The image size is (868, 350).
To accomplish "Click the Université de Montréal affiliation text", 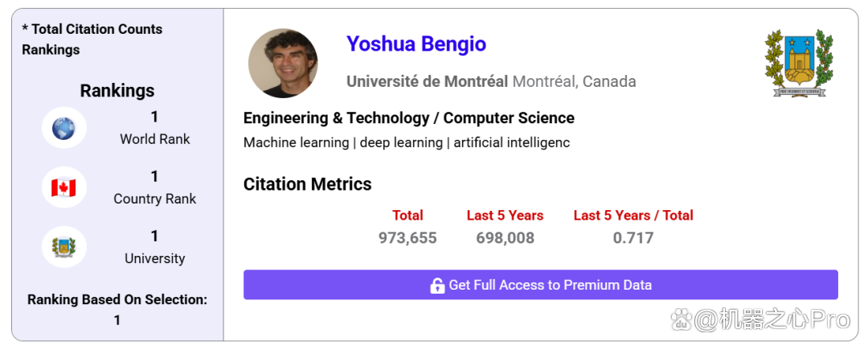I will 427,82.
